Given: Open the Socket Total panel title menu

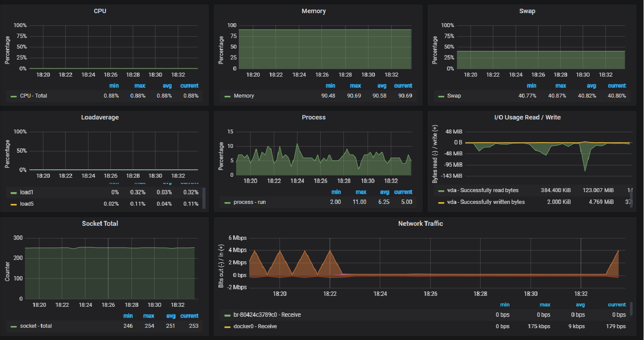Looking at the screenshot, I should (x=100, y=223).
